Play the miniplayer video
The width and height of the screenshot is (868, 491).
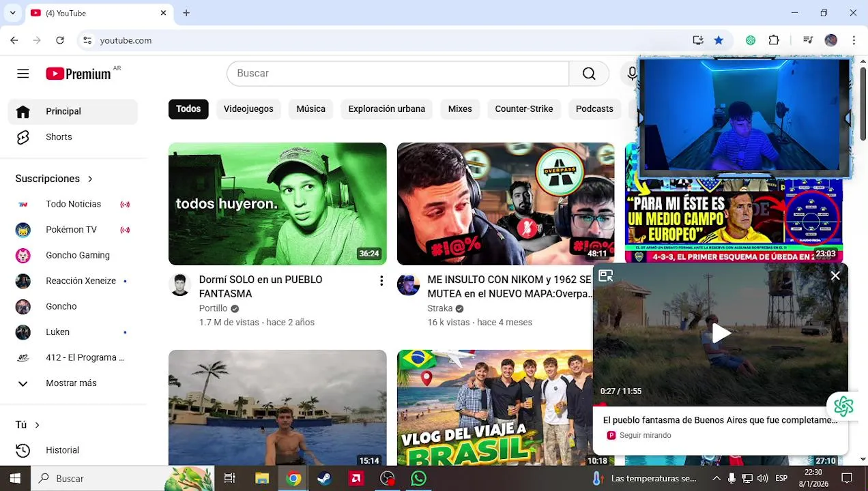[x=721, y=333]
